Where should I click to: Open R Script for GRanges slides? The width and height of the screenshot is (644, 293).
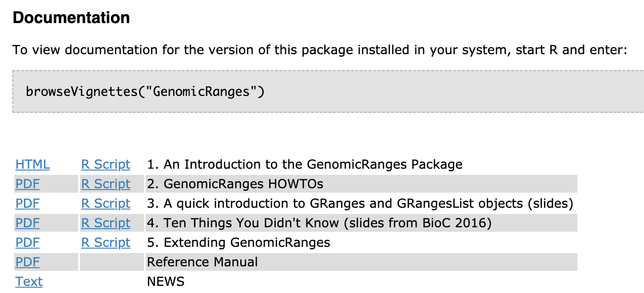[x=106, y=204]
